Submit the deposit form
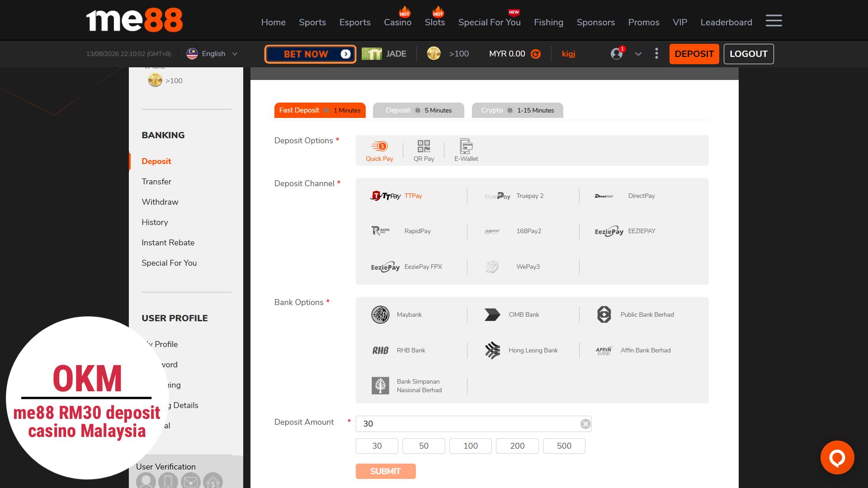This screenshot has height=488, width=868. (x=386, y=471)
